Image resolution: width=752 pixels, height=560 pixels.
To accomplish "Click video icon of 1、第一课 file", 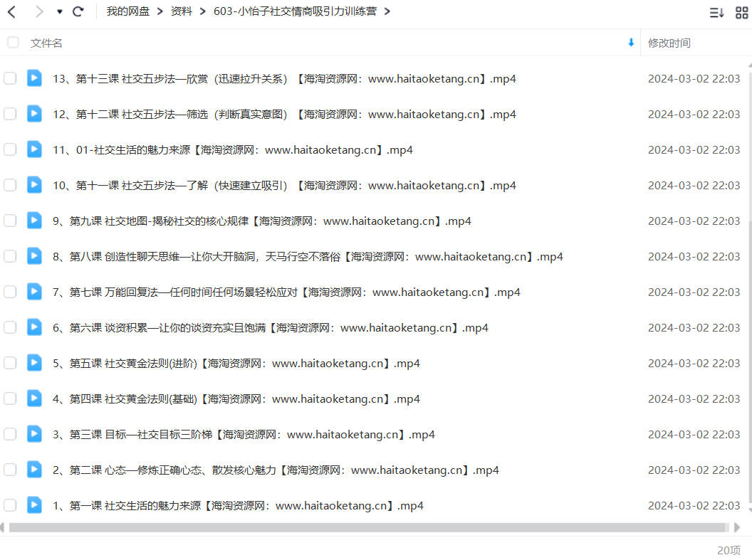I will tap(34, 505).
